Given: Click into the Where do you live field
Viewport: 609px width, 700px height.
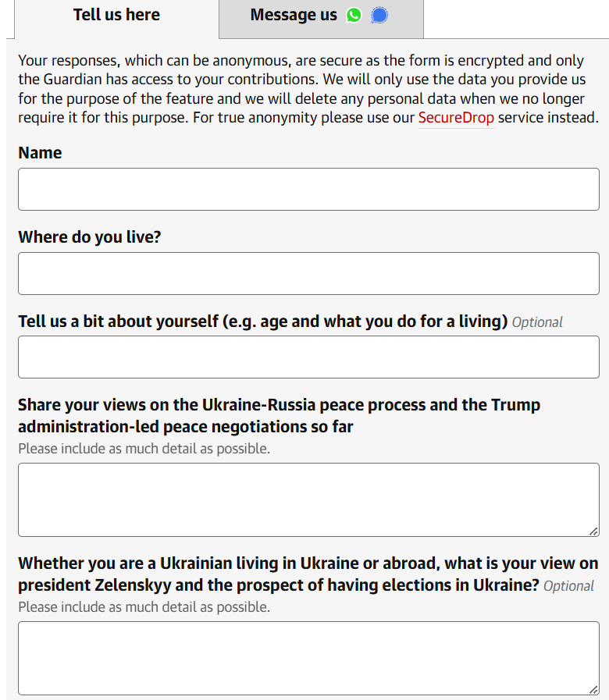Looking at the screenshot, I should coord(308,273).
